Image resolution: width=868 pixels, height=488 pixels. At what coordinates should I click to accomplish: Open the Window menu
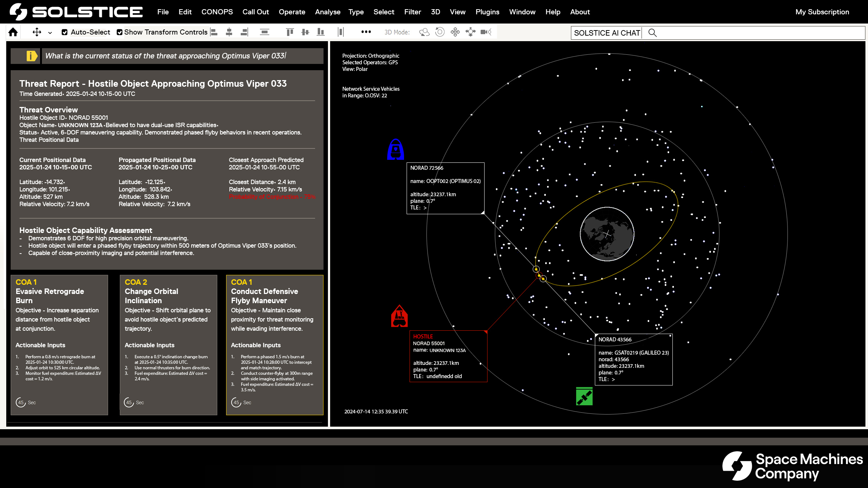(522, 12)
